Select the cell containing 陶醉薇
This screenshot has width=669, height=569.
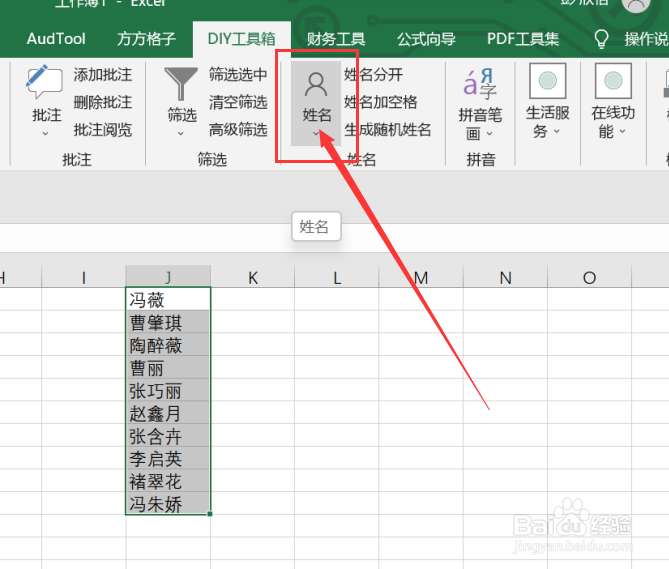coord(168,345)
